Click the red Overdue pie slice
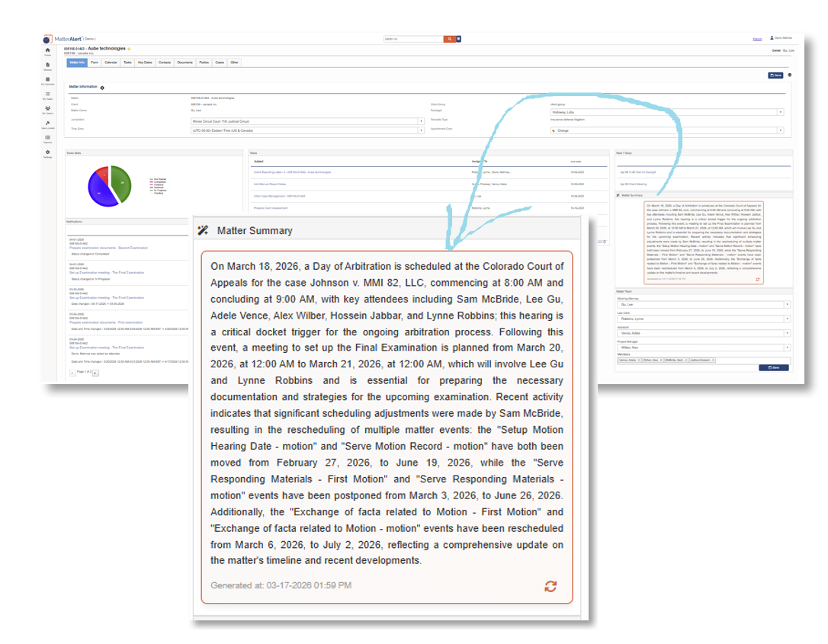 tap(103, 175)
